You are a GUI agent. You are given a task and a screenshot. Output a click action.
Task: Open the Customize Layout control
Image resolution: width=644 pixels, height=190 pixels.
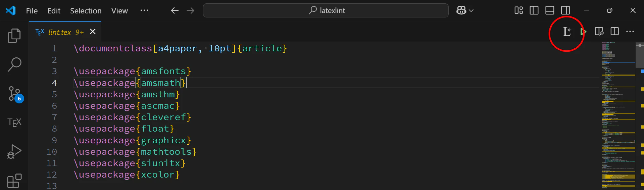[518, 10]
